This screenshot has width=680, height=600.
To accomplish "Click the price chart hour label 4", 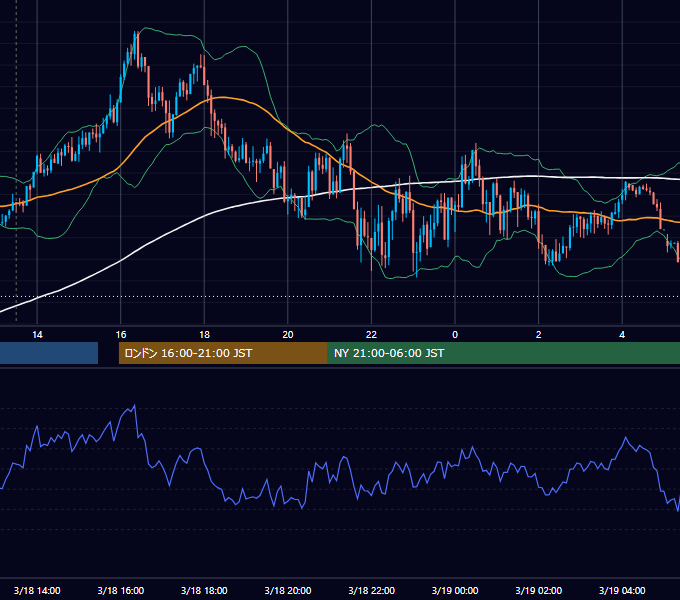I will (x=622, y=335).
